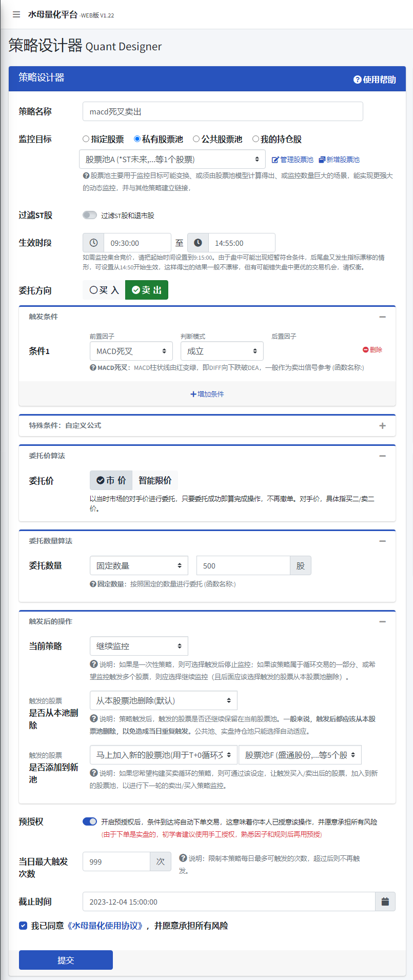Click the 管理股票池 edit icon link
The height and width of the screenshot is (980, 413).
tap(276, 160)
